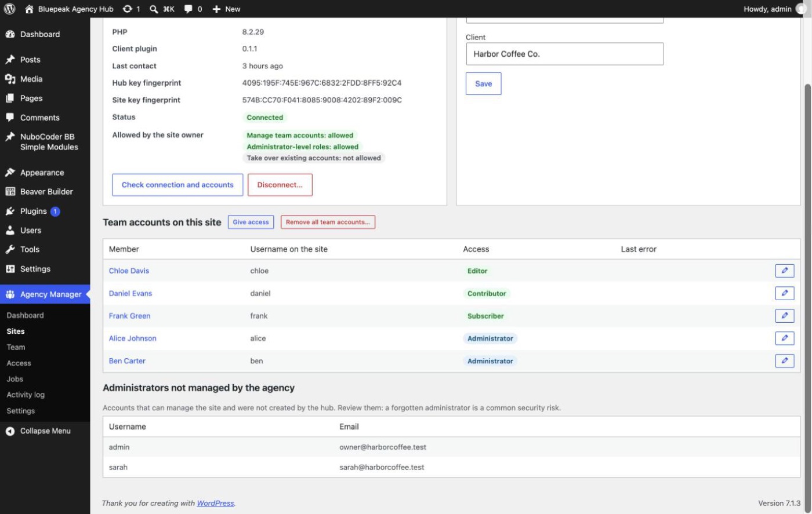Image resolution: width=812 pixels, height=514 pixels.
Task: Click the Beaver Builder icon
Action: pyautogui.click(x=10, y=191)
